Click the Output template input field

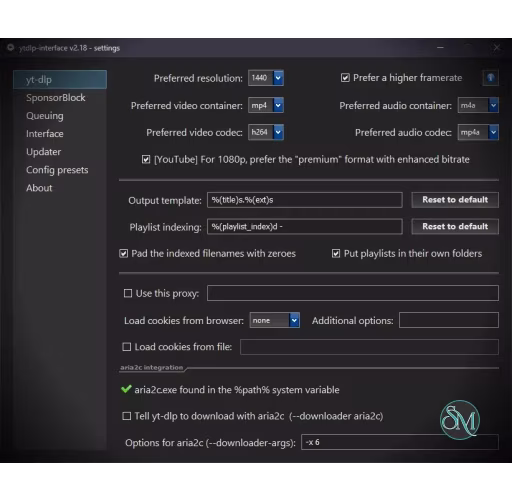[x=305, y=200]
